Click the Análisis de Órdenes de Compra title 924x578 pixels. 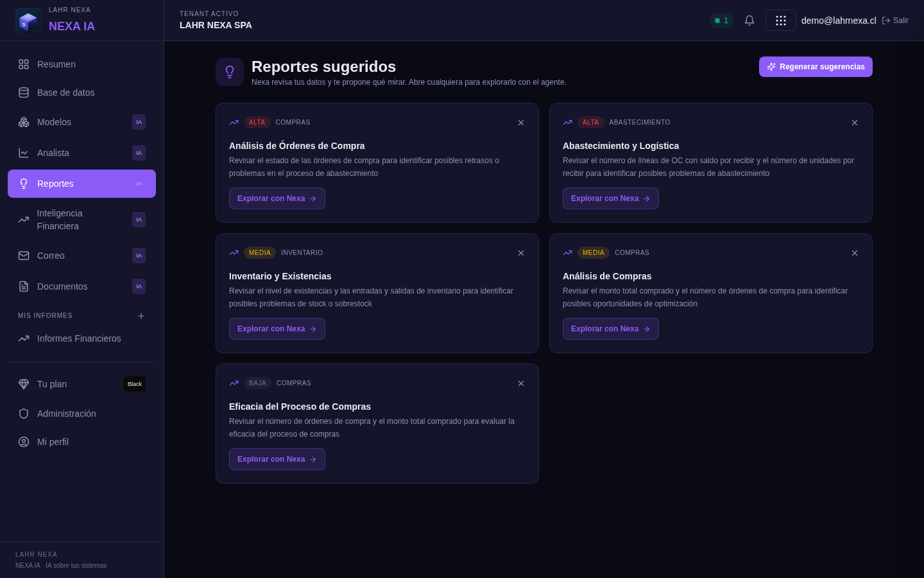click(297, 146)
